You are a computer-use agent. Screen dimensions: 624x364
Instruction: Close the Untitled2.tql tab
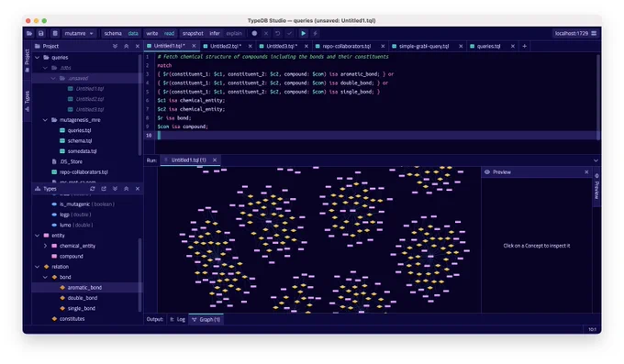[250, 46]
